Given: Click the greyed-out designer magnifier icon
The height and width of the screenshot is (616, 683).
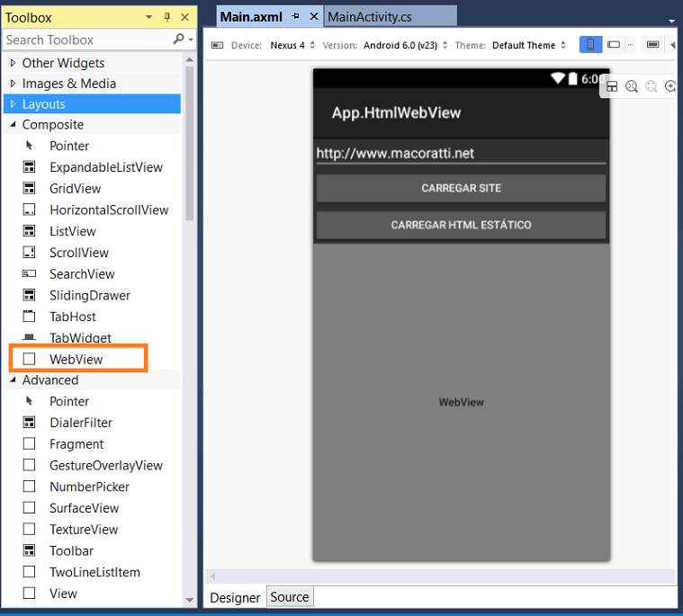Looking at the screenshot, I should [652, 86].
